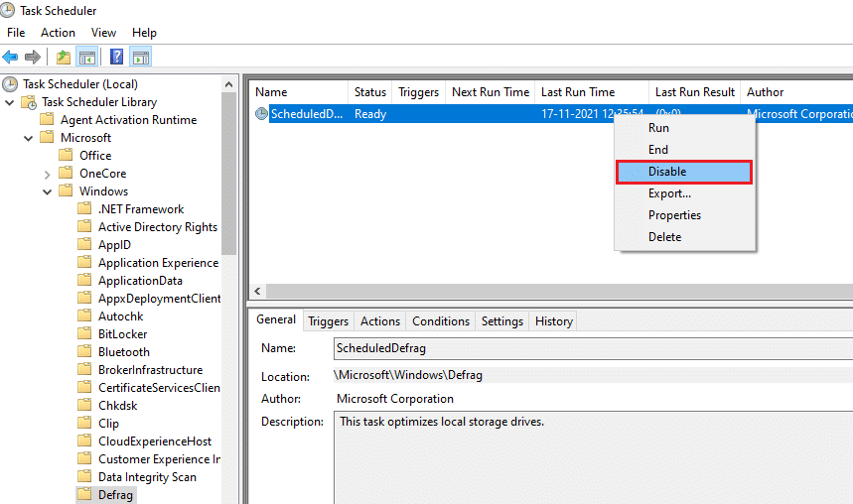Viewport: 853px width, 504px height.
Task: Sort by the Last Run Result column header
Action: click(x=695, y=92)
